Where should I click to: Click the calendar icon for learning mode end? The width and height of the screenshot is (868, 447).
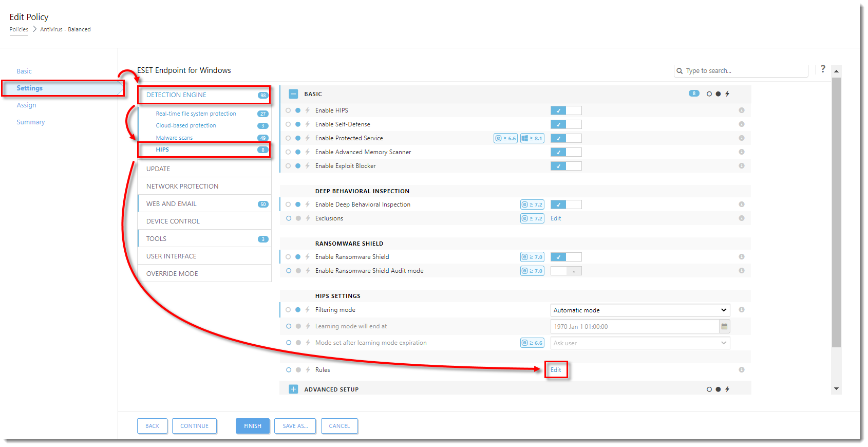pos(724,327)
